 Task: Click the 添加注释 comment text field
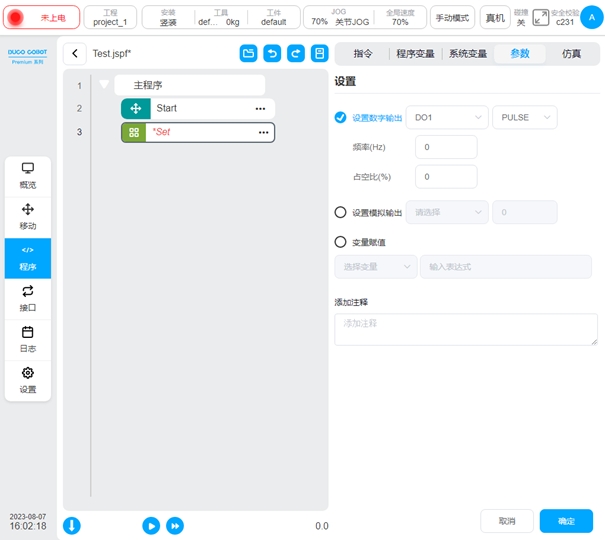[x=465, y=329]
